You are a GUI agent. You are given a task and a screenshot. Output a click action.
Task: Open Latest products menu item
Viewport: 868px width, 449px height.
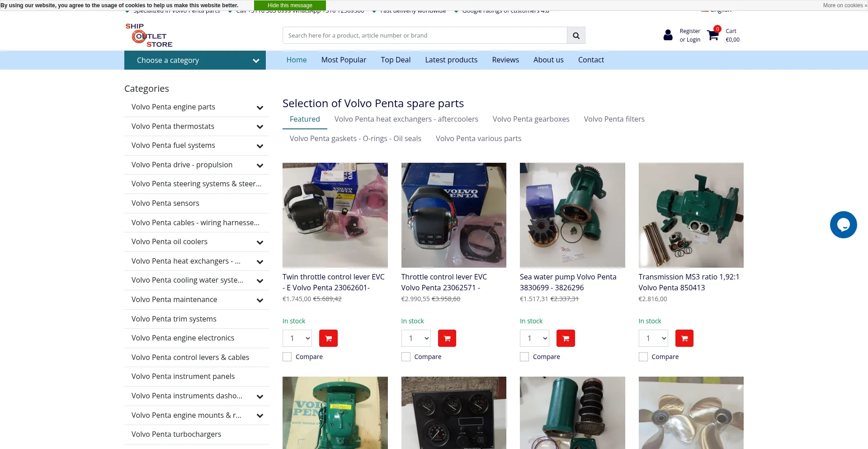(x=451, y=60)
